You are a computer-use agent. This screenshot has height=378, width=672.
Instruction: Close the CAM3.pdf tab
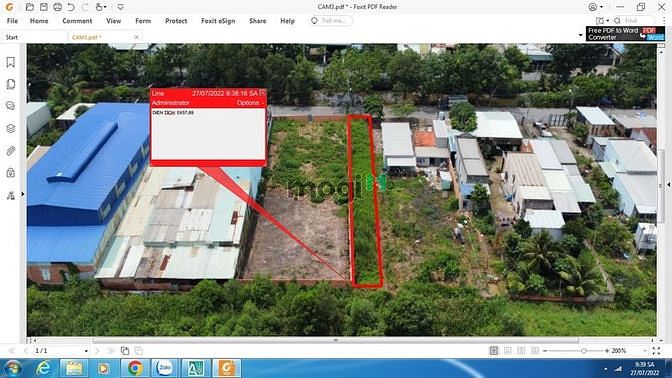tap(136, 37)
